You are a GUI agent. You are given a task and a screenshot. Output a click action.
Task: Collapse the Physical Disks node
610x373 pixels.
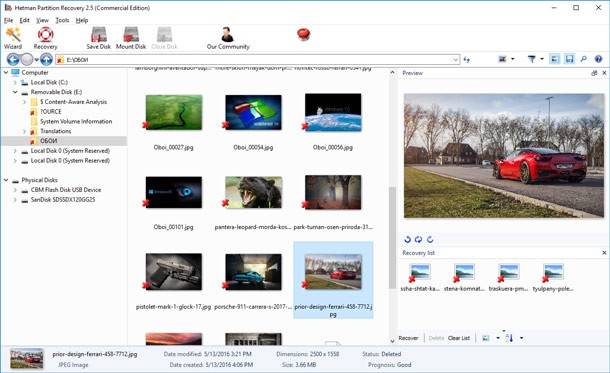6,180
